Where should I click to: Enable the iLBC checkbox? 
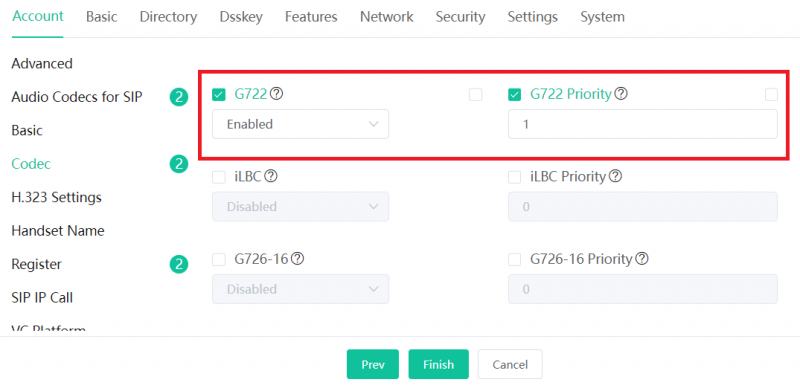coord(218,177)
